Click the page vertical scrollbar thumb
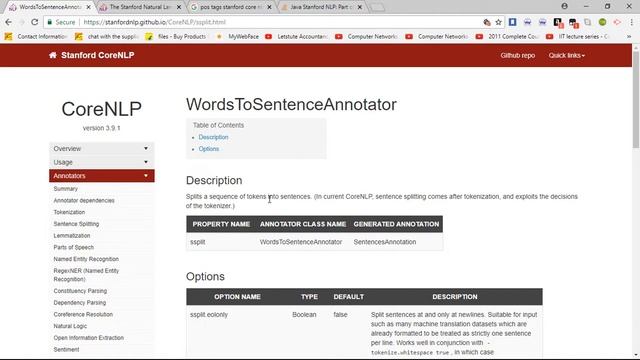Image resolution: width=640 pixels, height=360 pixels. 636,100
